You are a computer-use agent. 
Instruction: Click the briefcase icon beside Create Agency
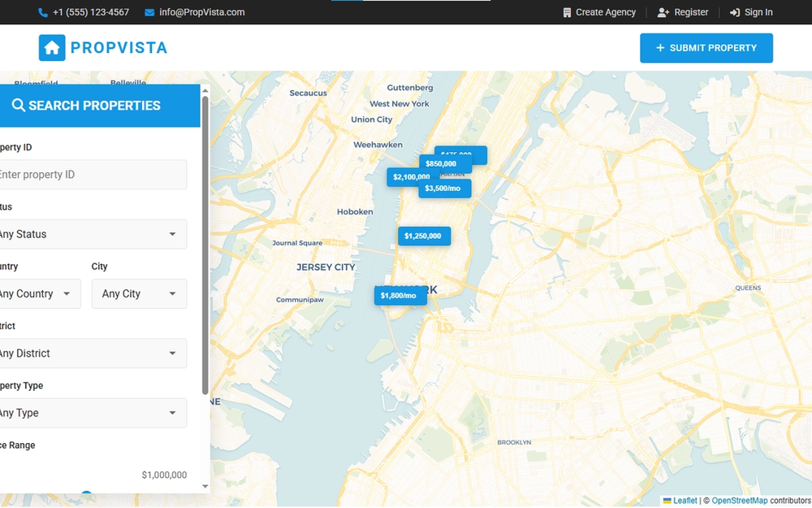pyautogui.click(x=567, y=12)
